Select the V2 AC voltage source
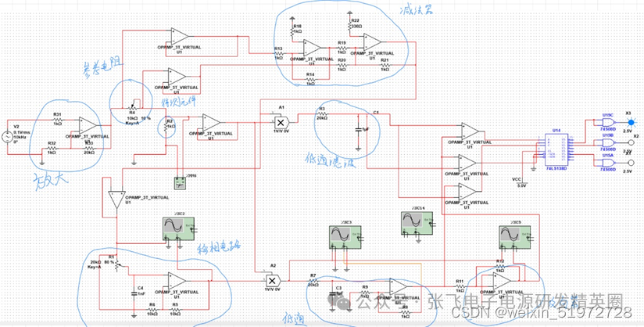 tap(8, 137)
